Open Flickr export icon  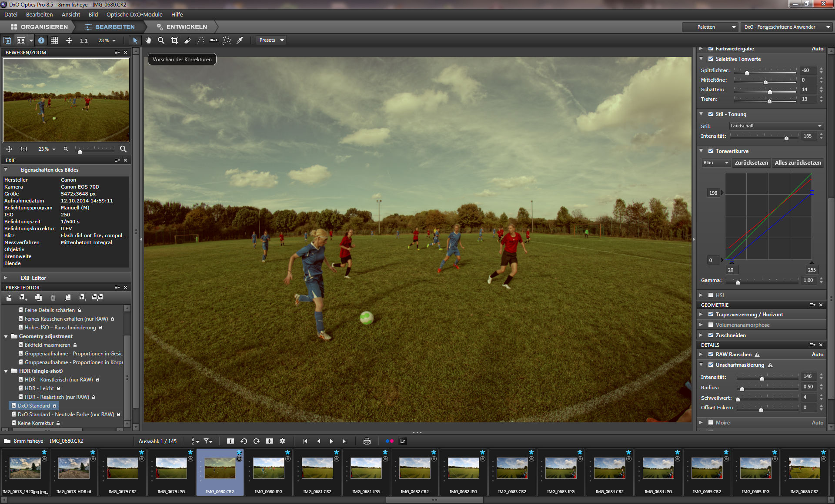[x=389, y=441]
